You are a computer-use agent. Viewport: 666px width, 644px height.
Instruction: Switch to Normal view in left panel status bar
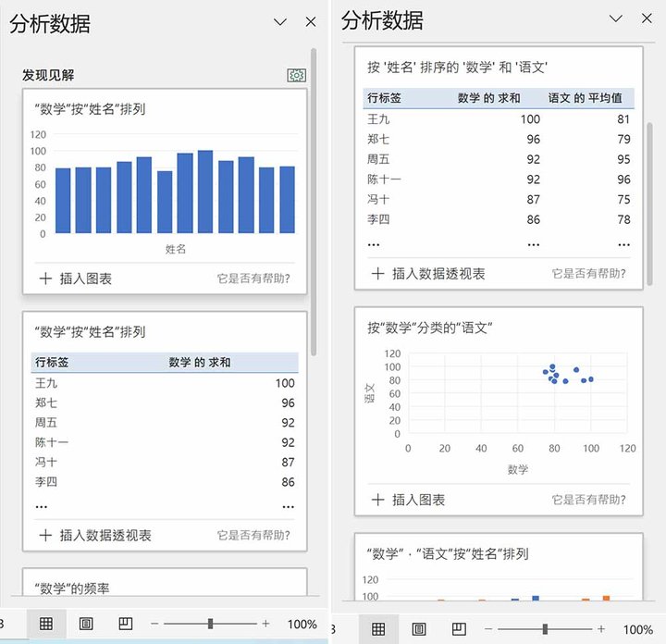click(45, 625)
